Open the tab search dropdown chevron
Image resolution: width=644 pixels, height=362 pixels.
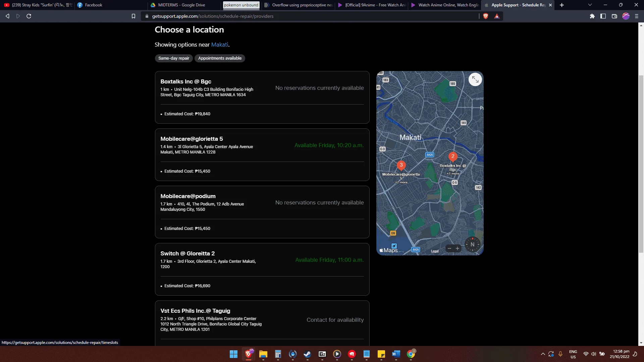pos(590,5)
